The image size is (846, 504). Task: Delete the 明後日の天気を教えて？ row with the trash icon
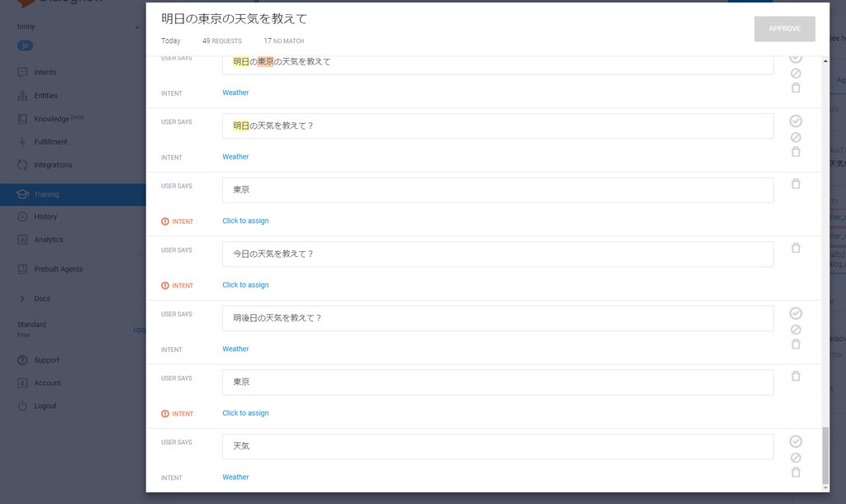[x=796, y=345]
